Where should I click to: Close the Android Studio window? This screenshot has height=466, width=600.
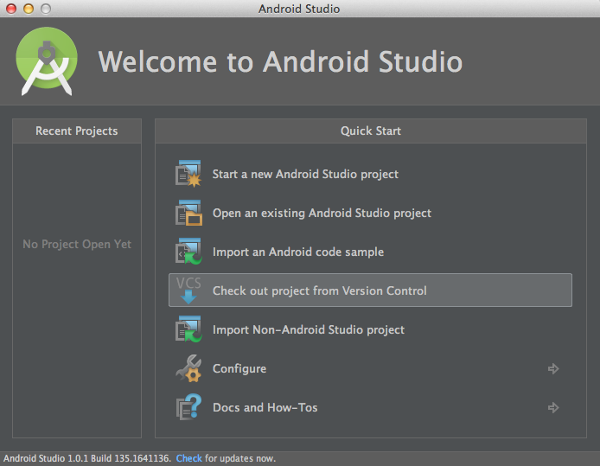11,8
